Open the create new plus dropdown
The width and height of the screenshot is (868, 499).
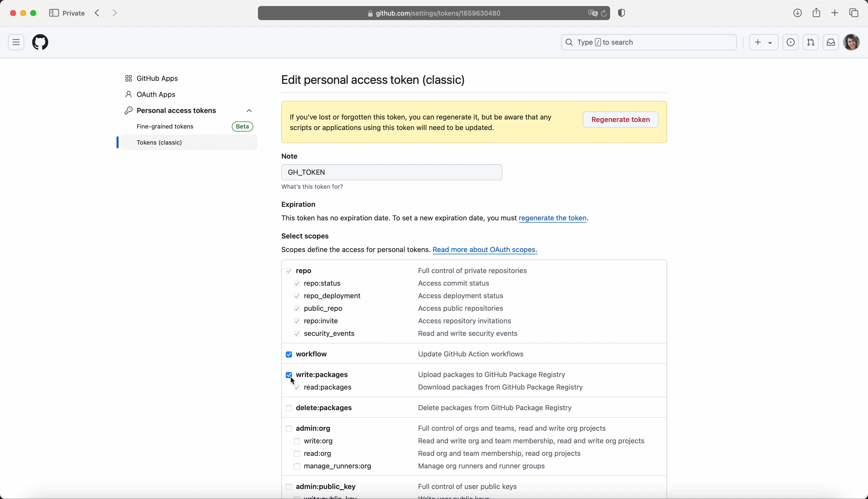point(764,42)
